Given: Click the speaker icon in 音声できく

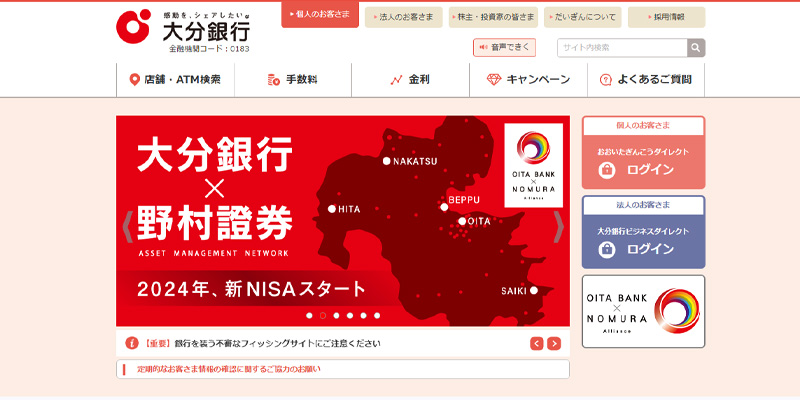Looking at the screenshot, I should tap(484, 47).
